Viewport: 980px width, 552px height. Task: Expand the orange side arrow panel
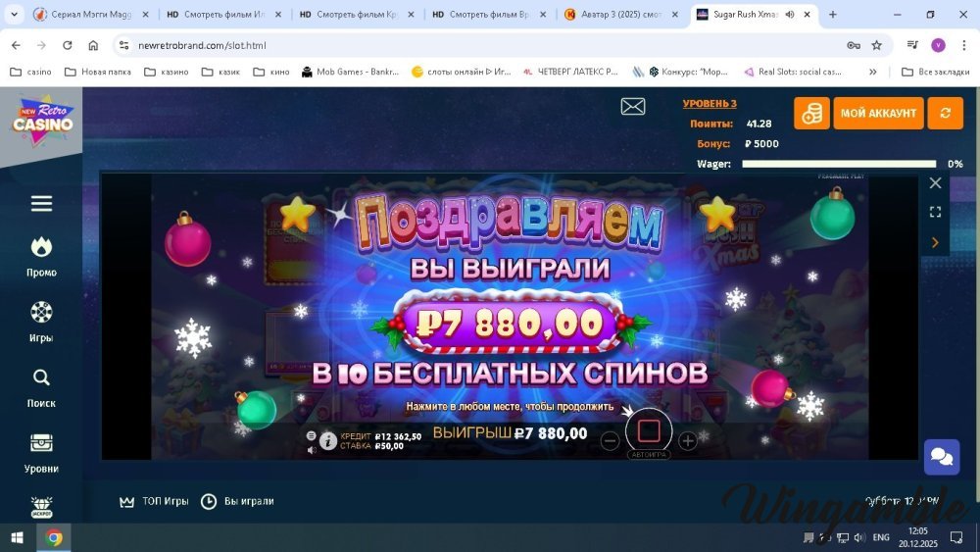tap(935, 242)
